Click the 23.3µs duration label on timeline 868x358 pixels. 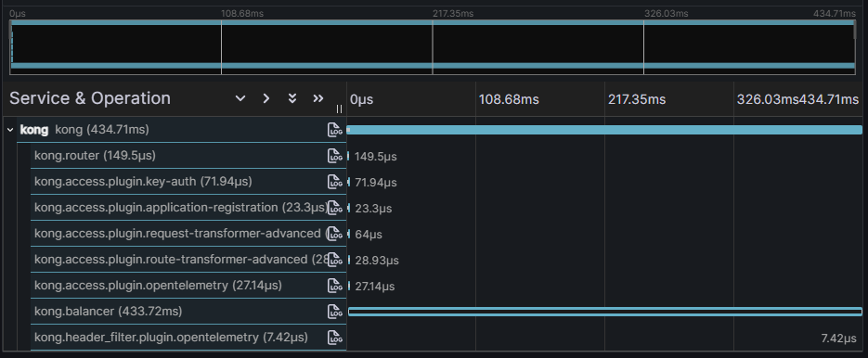click(373, 209)
